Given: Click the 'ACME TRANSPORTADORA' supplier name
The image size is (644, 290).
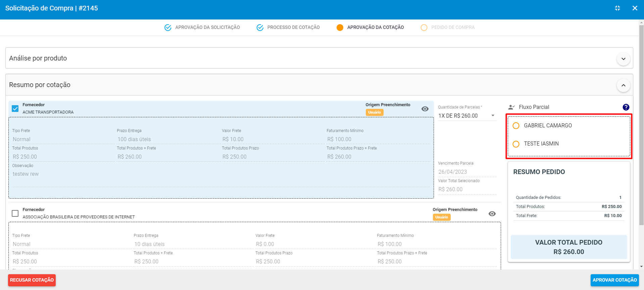Looking at the screenshot, I should click(48, 112).
